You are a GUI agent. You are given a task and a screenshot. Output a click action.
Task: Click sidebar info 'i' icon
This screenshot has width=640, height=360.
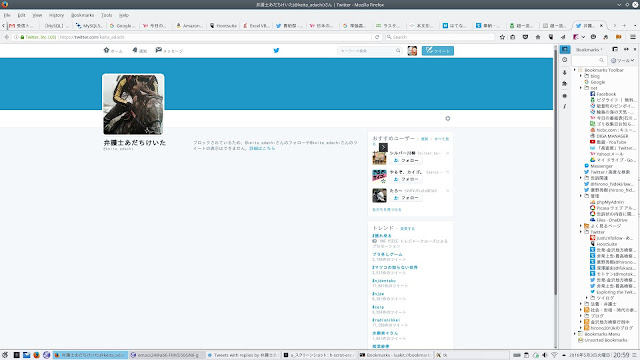click(564, 107)
